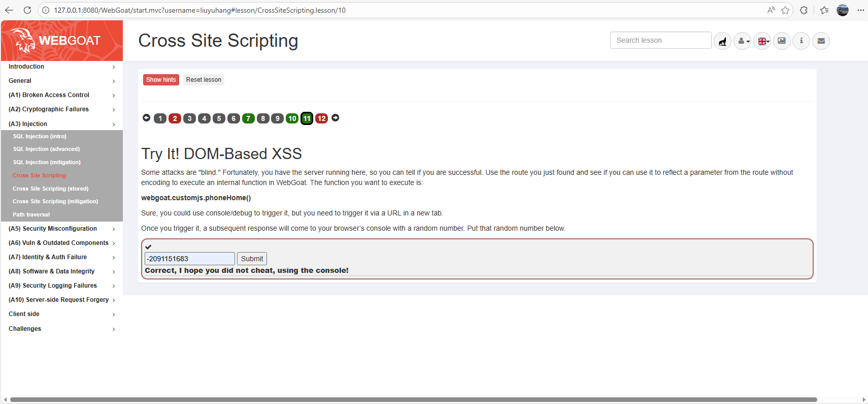Click the contact mail icon
Screen dimensions: 868x404
pos(821,41)
